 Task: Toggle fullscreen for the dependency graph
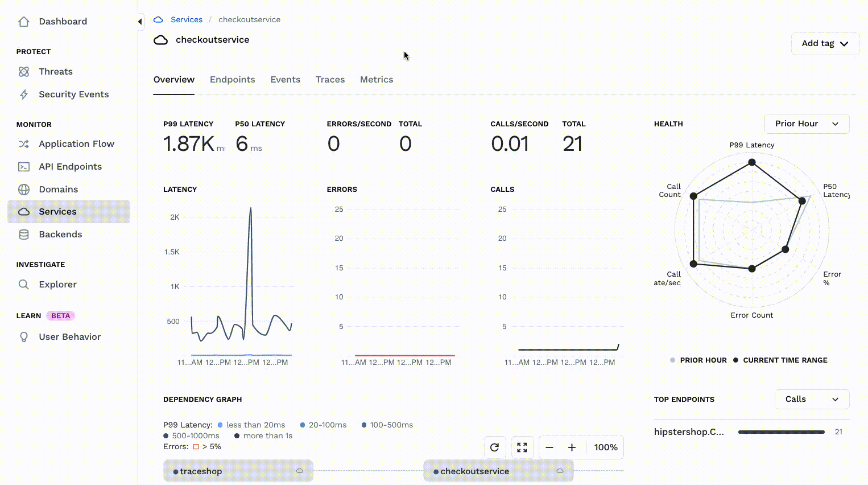tap(522, 447)
